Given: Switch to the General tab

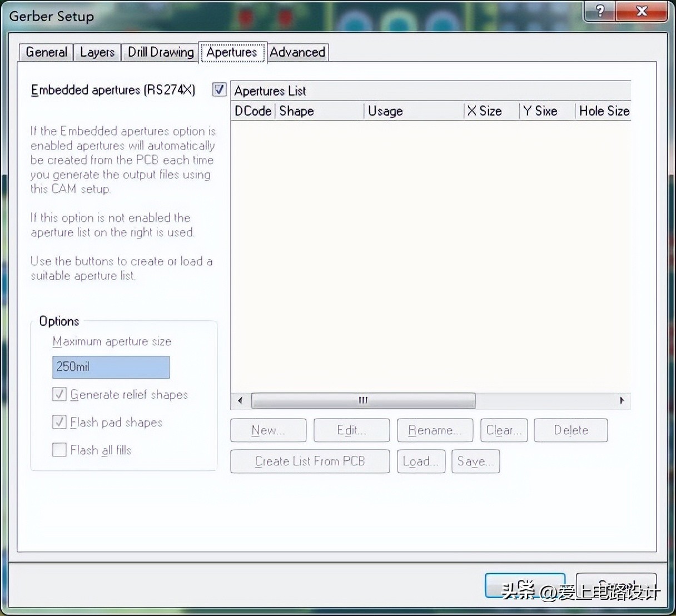Looking at the screenshot, I should [46, 52].
